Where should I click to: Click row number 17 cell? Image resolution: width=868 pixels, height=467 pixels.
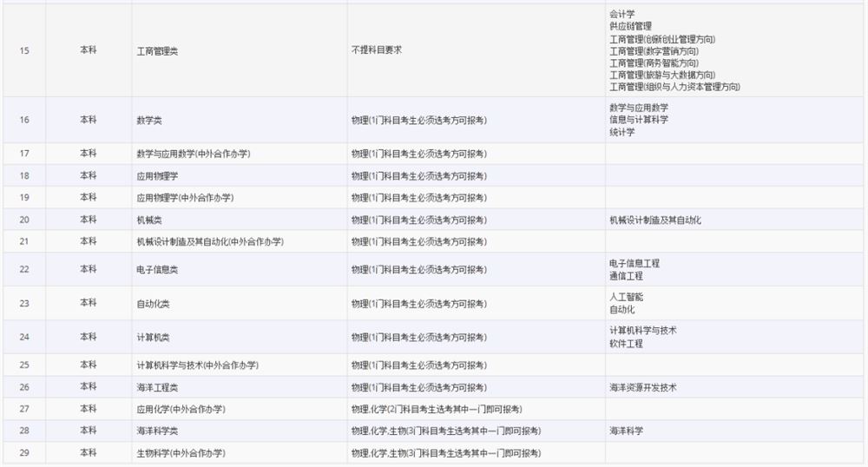(24, 154)
